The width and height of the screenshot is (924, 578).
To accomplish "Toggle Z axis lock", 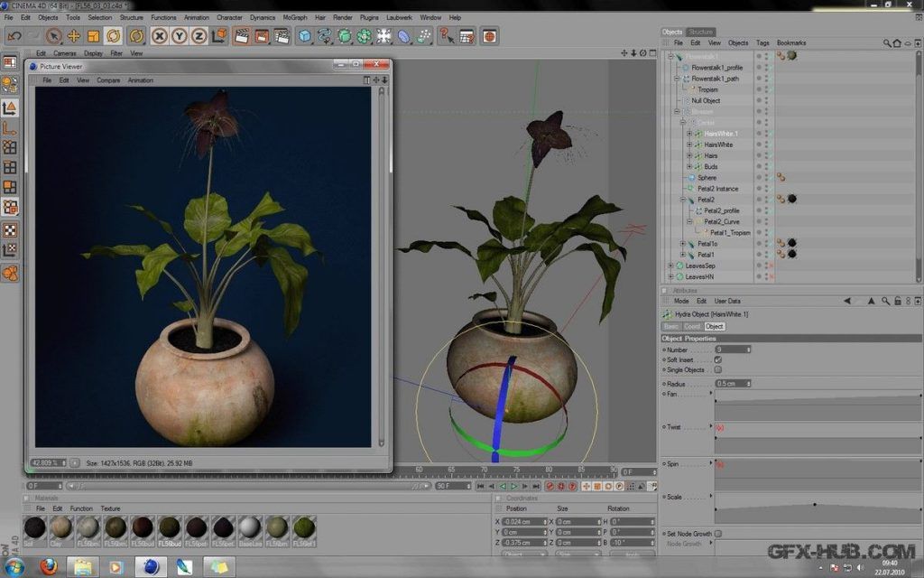I will tap(199, 36).
